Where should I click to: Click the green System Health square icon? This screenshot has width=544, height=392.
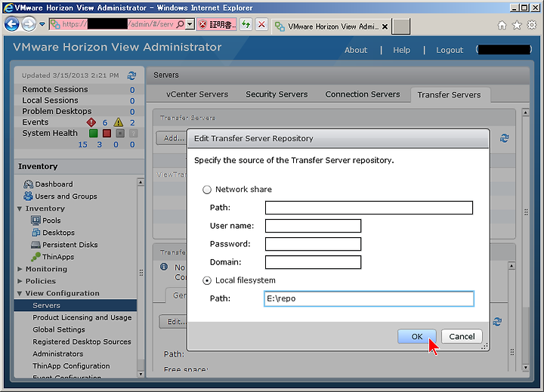click(x=94, y=133)
